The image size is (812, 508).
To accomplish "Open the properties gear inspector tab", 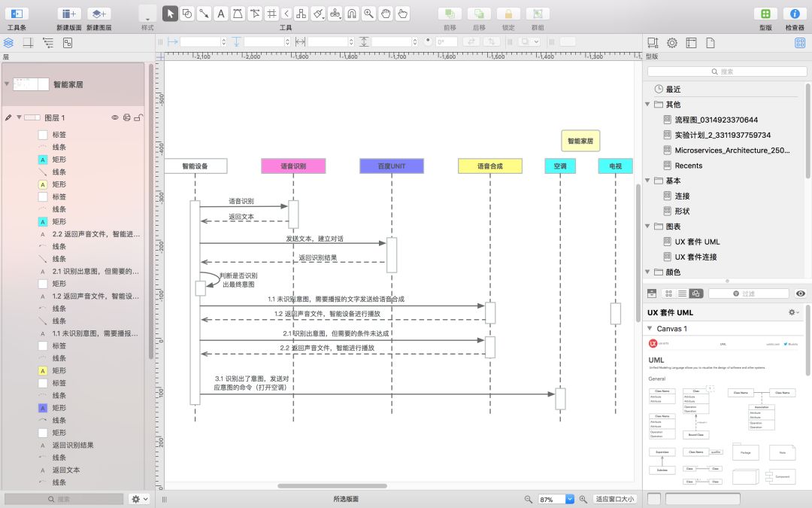I will [672, 43].
